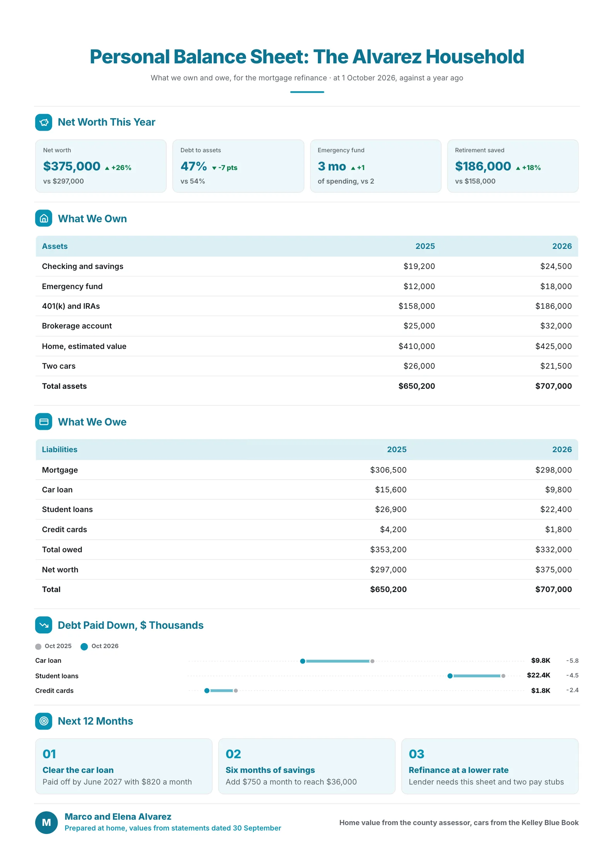This screenshot has height=868, width=614.
Task: Click the downward trend icon beside Debt Paid Down
Action: click(x=44, y=625)
